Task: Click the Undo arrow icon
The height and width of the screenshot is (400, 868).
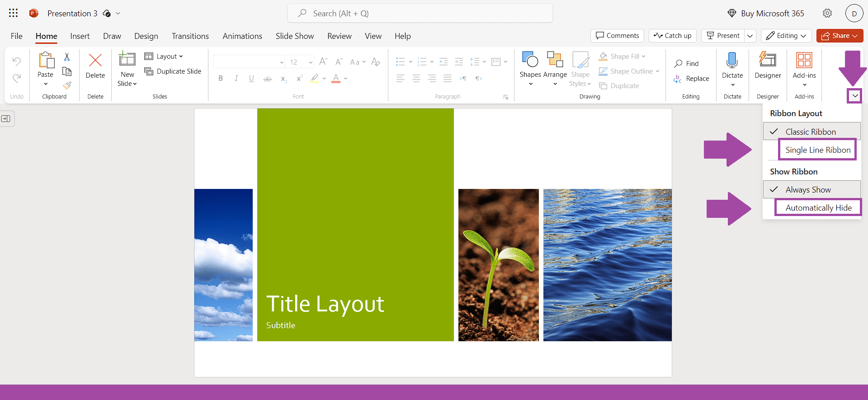Action: tap(17, 61)
